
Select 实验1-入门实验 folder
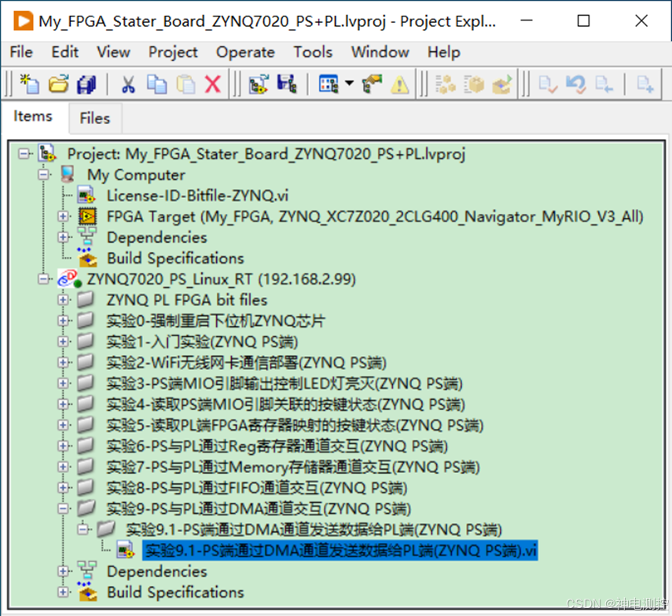pyautogui.click(x=202, y=342)
